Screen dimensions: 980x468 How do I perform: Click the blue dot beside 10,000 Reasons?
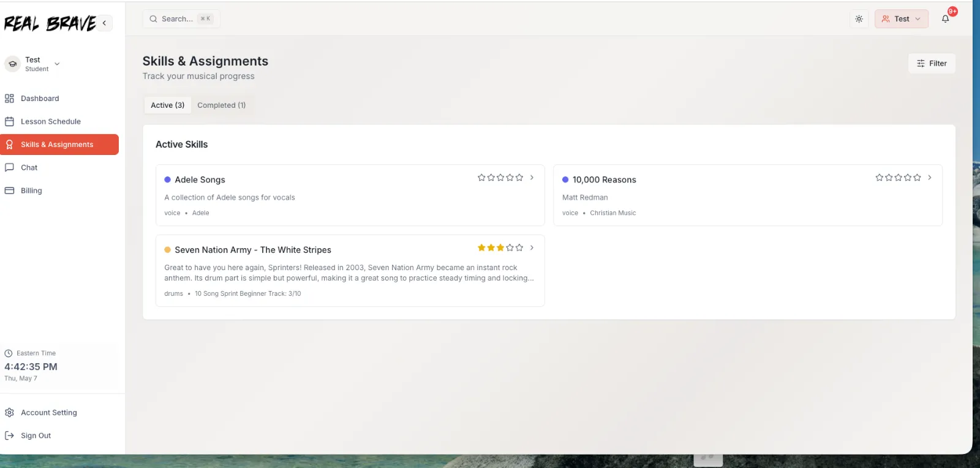565,180
